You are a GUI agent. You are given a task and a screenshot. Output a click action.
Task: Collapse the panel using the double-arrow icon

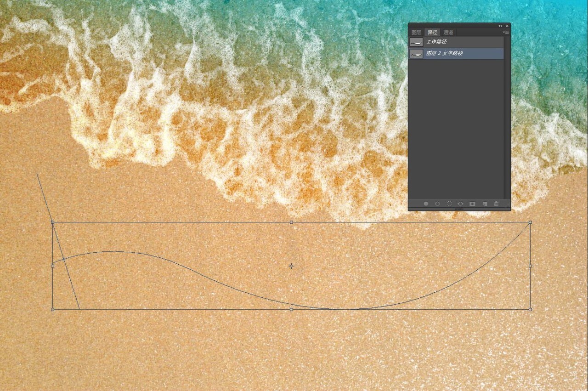(x=500, y=26)
